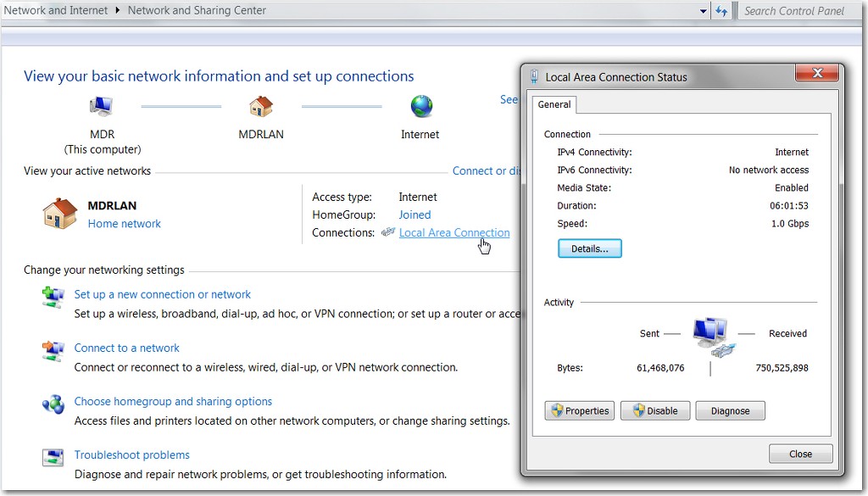Open the address bar history dropdown arrow
868x496 pixels.
(x=703, y=11)
